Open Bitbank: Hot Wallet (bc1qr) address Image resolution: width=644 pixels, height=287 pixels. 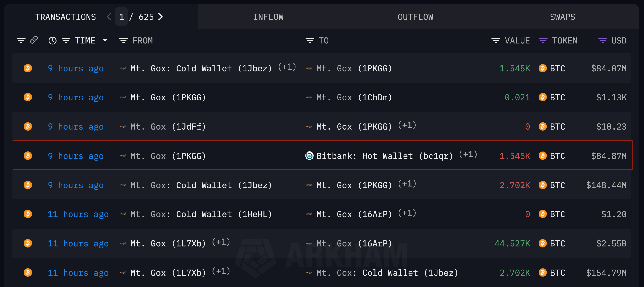[x=384, y=156]
